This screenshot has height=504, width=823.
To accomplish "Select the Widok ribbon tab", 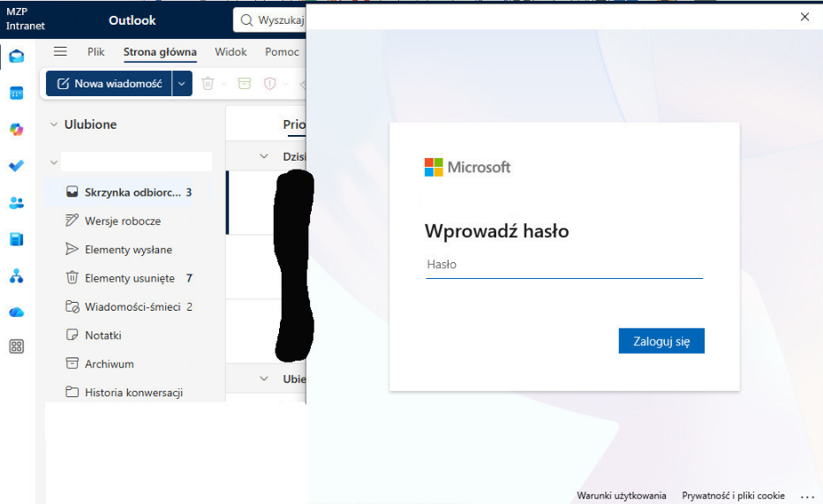I will pyautogui.click(x=230, y=51).
